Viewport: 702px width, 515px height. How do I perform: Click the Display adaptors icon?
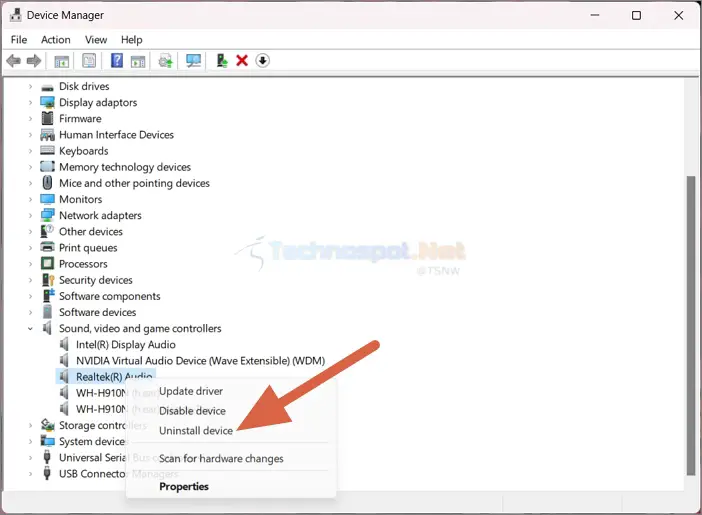tap(47, 103)
